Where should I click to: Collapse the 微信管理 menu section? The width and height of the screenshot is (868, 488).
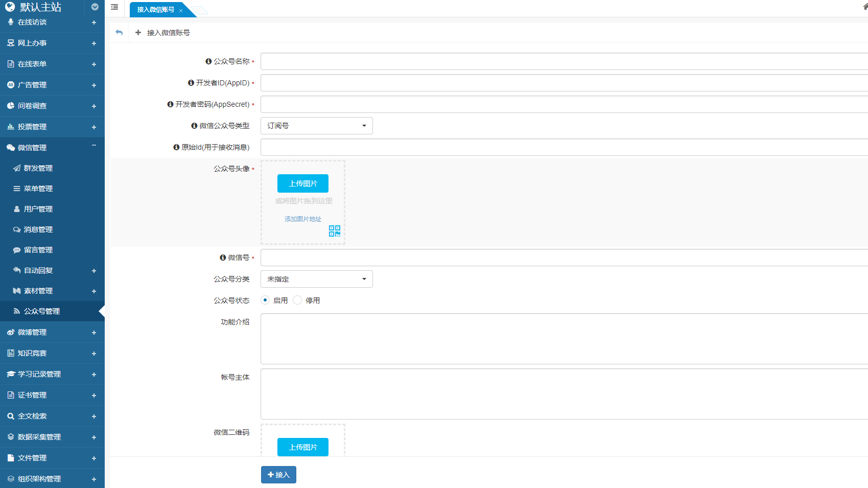click(93, 146)
